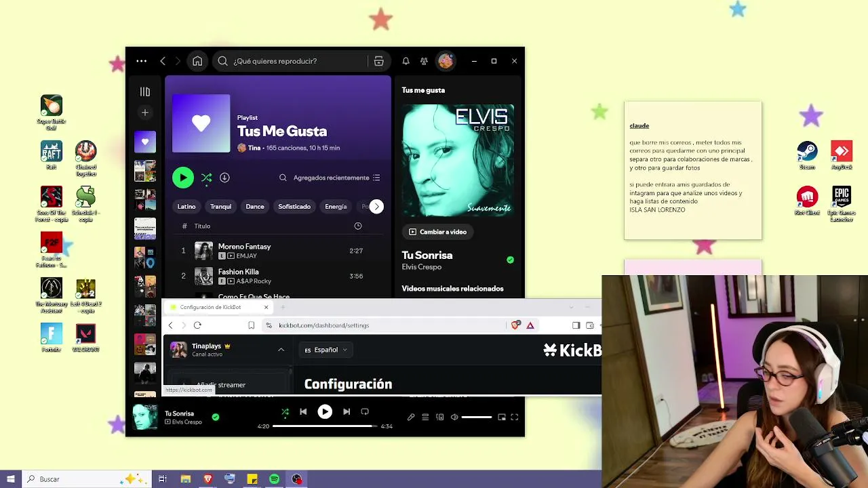Screen dimensions: 868x488
Task: Toggle liked checkmark in bottom player bar
Action: pos(216,418)
